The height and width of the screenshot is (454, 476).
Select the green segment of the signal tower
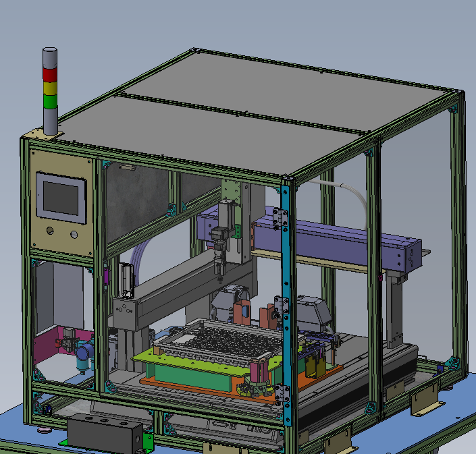tap(51, 102)
